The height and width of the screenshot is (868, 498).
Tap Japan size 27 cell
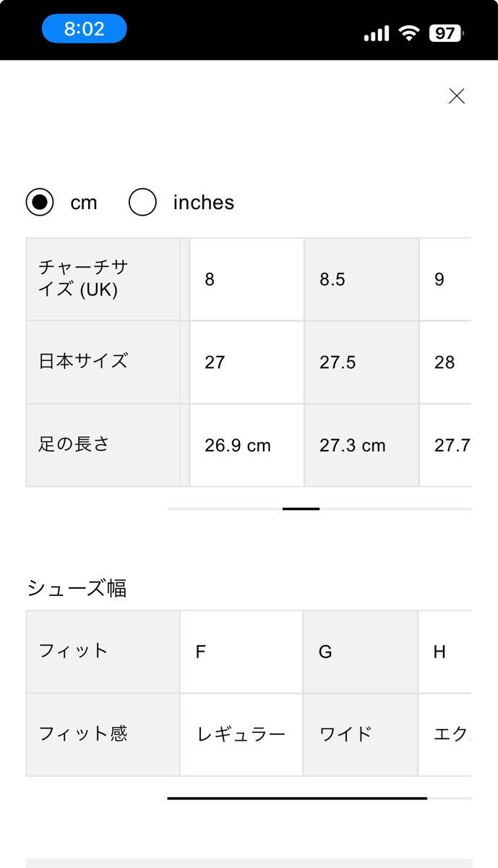(x=246, y=362)
